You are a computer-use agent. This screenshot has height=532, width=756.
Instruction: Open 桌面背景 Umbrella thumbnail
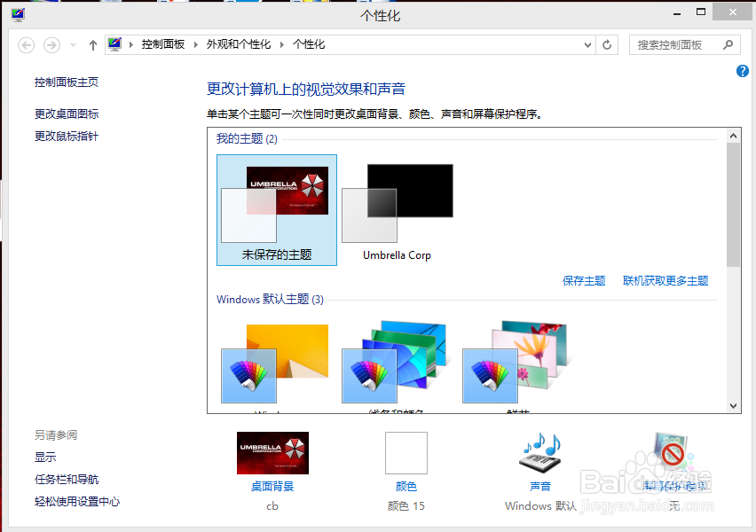272,453
